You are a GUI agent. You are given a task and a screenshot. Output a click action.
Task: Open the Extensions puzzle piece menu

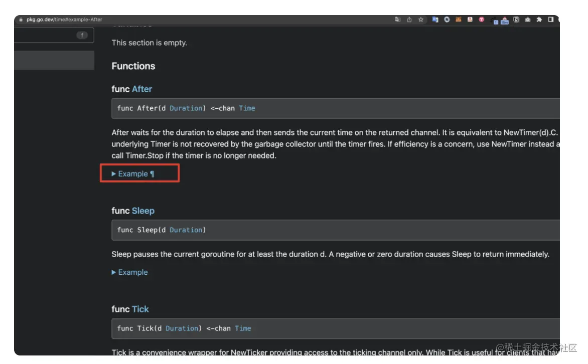[539, 20]
